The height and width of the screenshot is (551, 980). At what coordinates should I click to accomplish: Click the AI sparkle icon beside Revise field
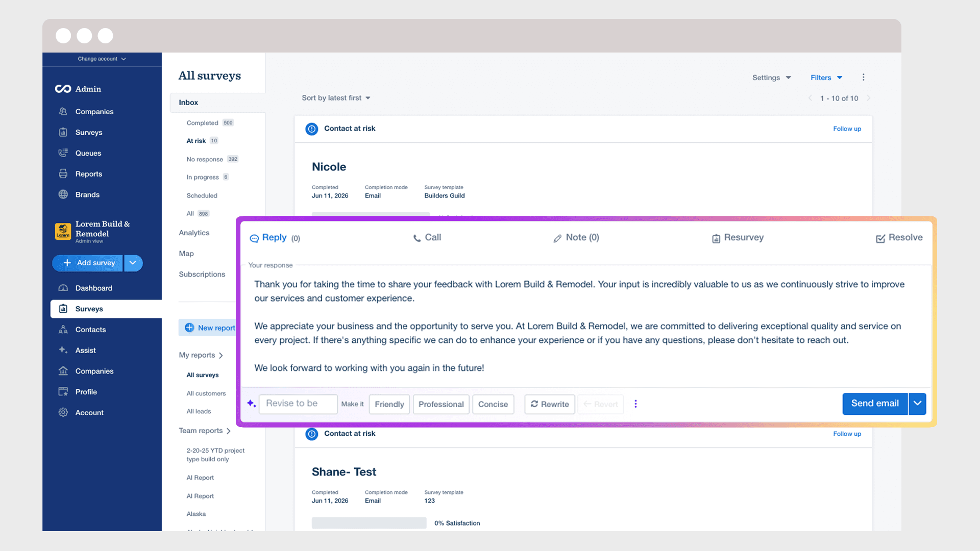pyautogui.click(x=251, y=404)
